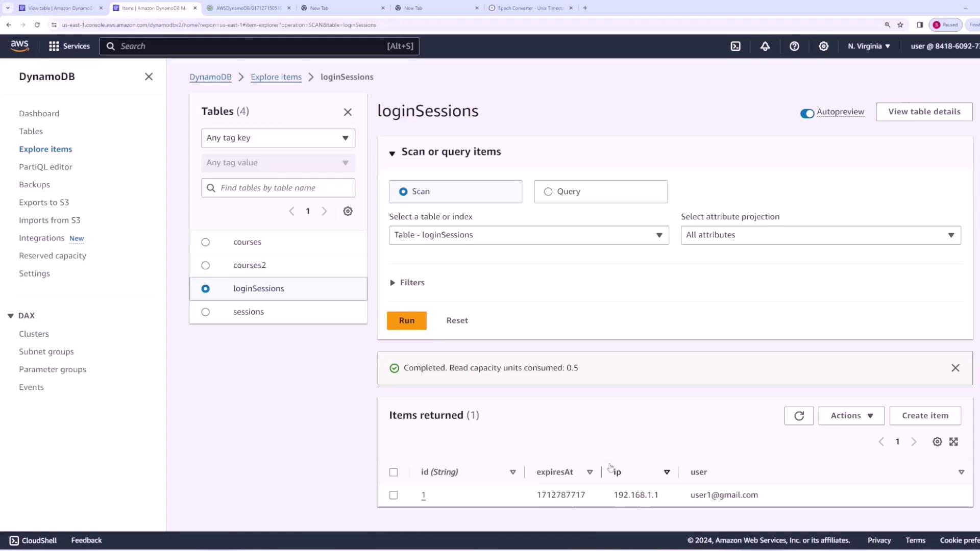This screenshot has width=980, height=551.
Task: Expand items table to full screen
Action: click(953, 442)
